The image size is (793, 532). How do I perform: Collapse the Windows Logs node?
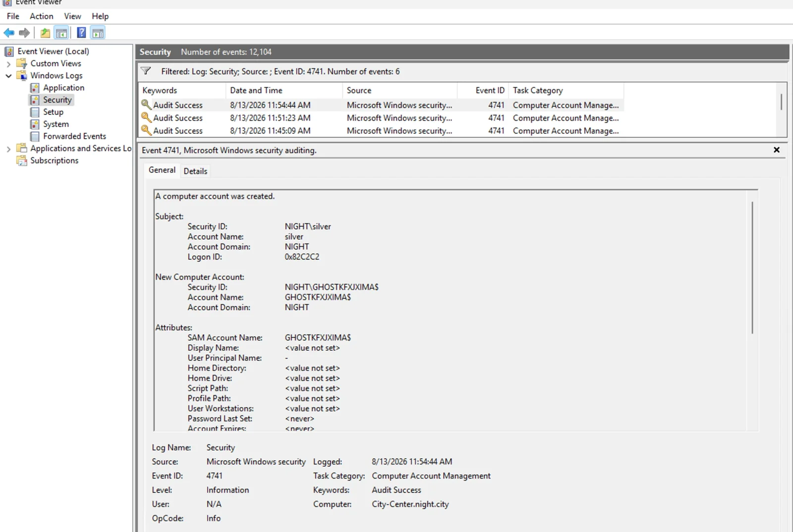point(8,76)
